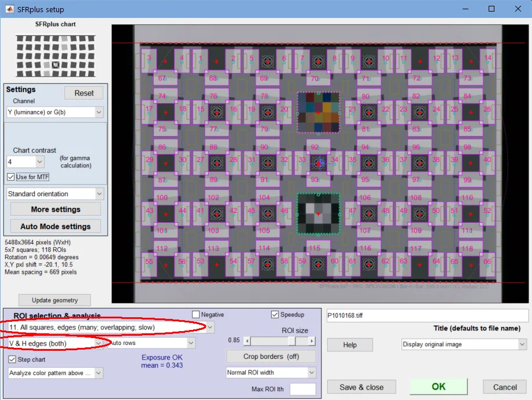Open the All squares, edges ROI dropdown
Image resolution: width=532 pixels, height=400 pixels.
tap(111, 327)
